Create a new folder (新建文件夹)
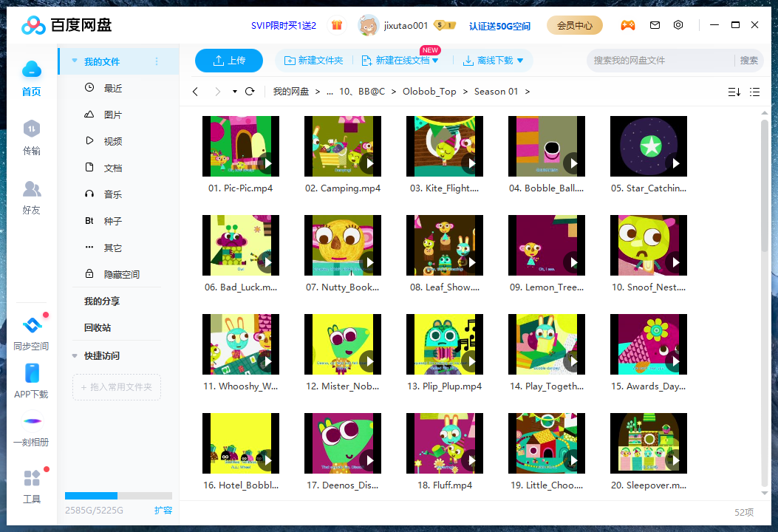This screenshot has width=778, height=532. [313, 60]
